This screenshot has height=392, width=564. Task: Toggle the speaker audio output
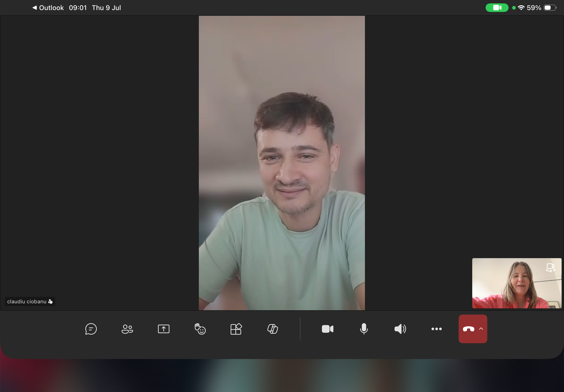(400, 329)
